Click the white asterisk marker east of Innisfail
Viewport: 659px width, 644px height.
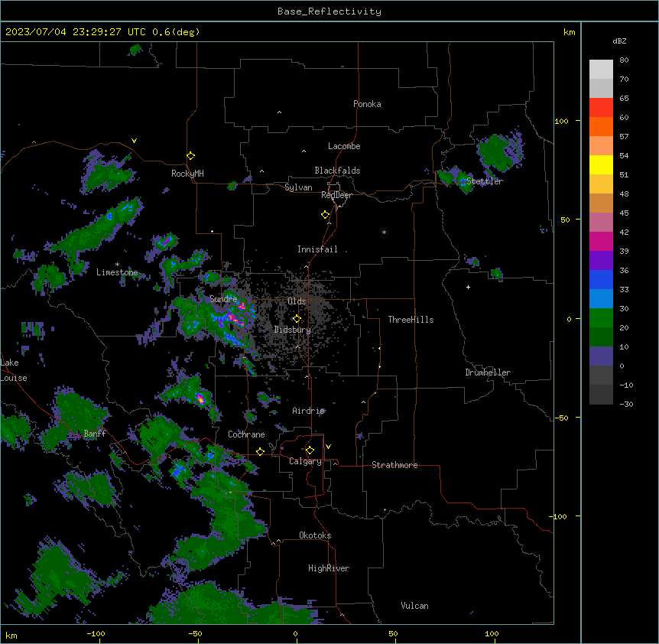coord(384,232)
